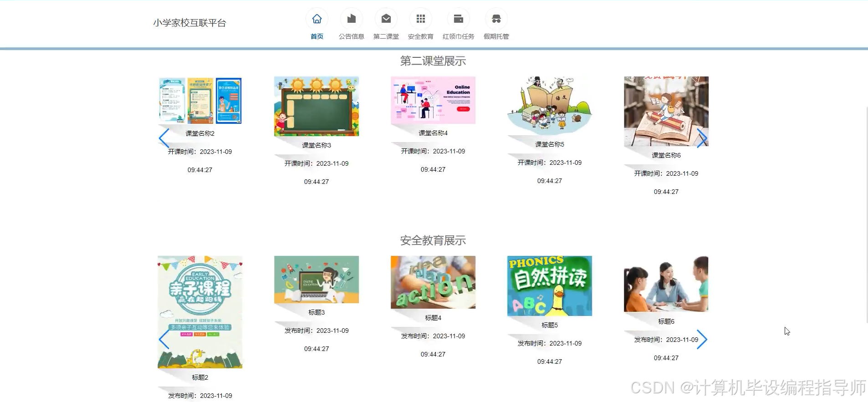Image resolution: width=868 pixels, height=402 pixels.
Task: Click the 标题3 title link
Action: pyautogui.click(x=317, y=312)
